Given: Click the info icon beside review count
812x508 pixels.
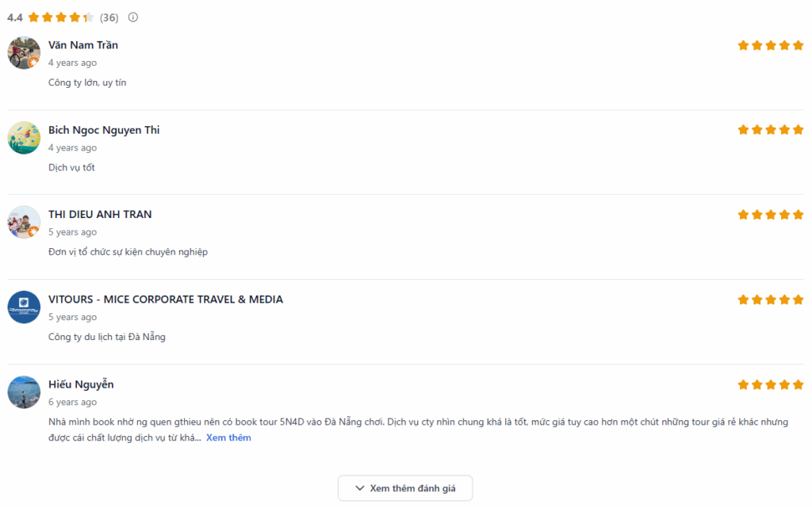Looking at the screenshot, I should tap(133, 17).
